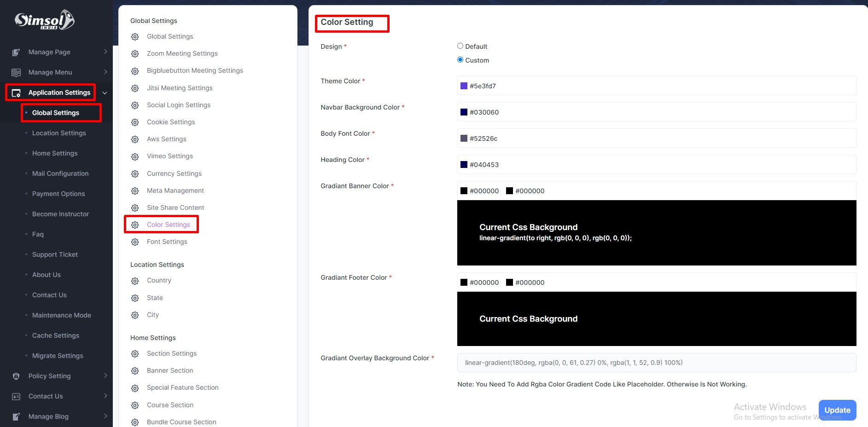
Task: Click the Gradiant Overlay Background Color field
Action: coord(656,363)
